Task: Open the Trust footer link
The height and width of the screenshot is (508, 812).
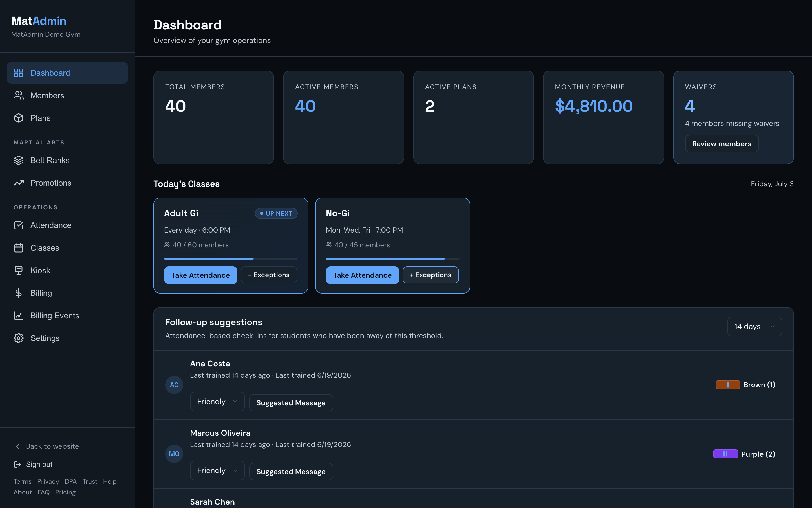Action: point(90,481)
